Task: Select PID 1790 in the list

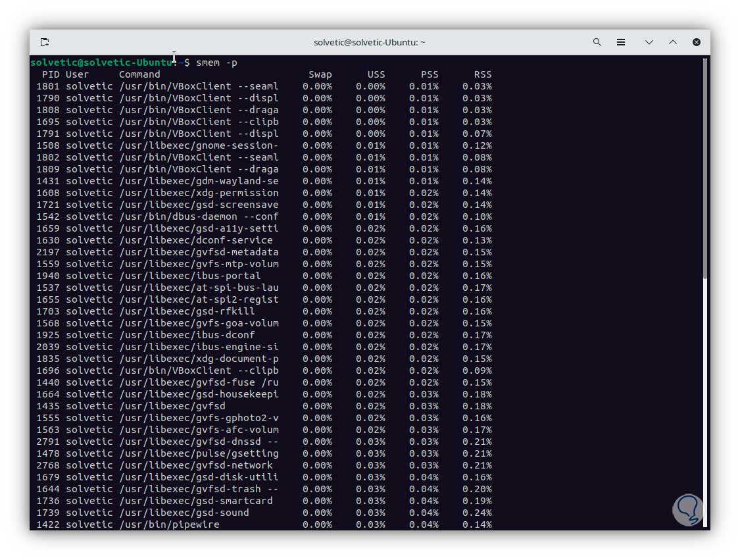Action: 48,98
